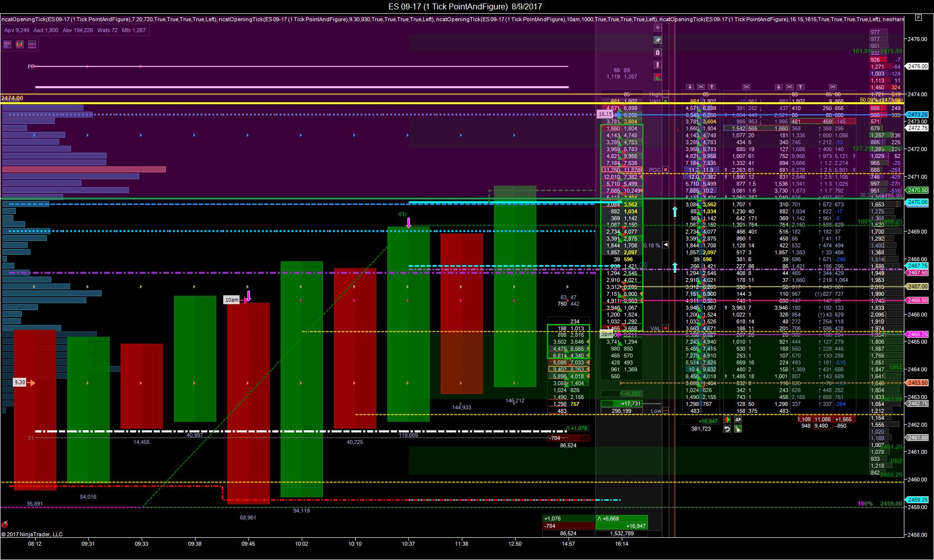Toggle the POC red marker

665,170
